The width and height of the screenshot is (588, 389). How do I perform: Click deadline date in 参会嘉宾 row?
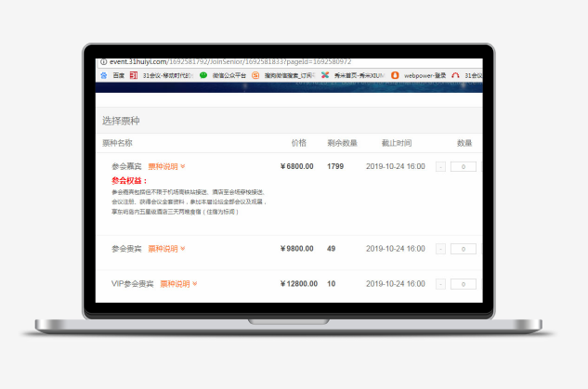click(x=396, y=166)
